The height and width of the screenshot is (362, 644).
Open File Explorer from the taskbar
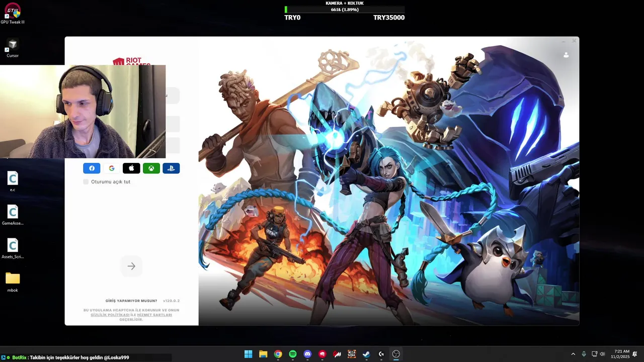coord(263,354)
